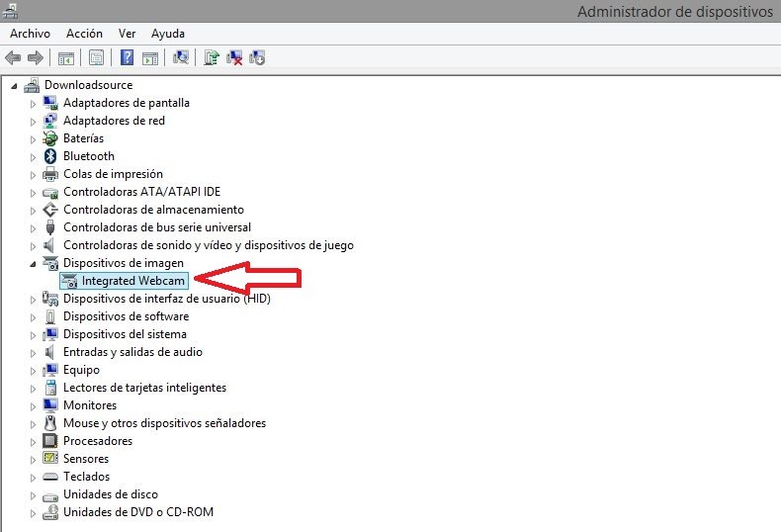The width and height of the screenshot is (781, 532).
Task: Click the Lectores de tarjetas inteligentes icon
Action: [x=49, y=388]
